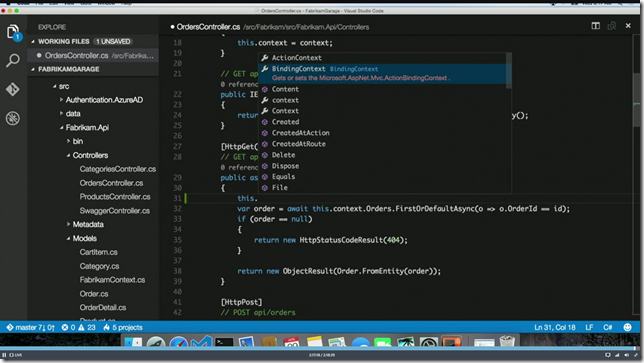Screen dimensions: 644x363
Task: Open the Debug view in the activity bar
Action: click(13, 118)
